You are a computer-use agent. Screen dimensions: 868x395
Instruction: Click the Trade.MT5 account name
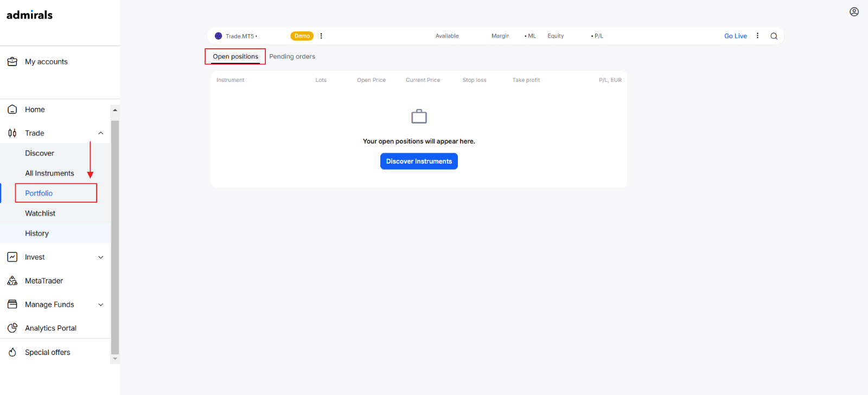(x=240, y=36)
